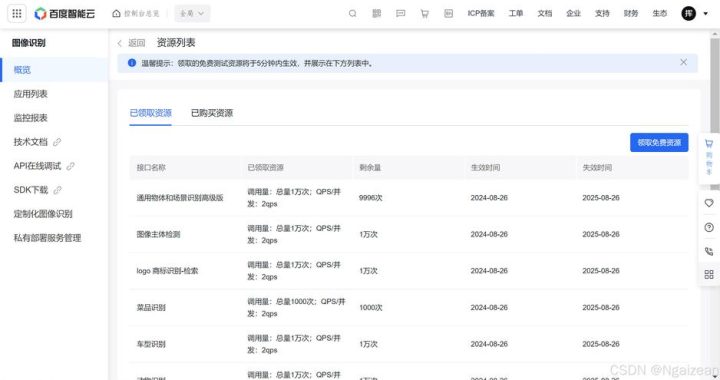This screenshot has width=720, height=380.
Task: Click the 1000次 remaining value
Action: tap(371, 307)
